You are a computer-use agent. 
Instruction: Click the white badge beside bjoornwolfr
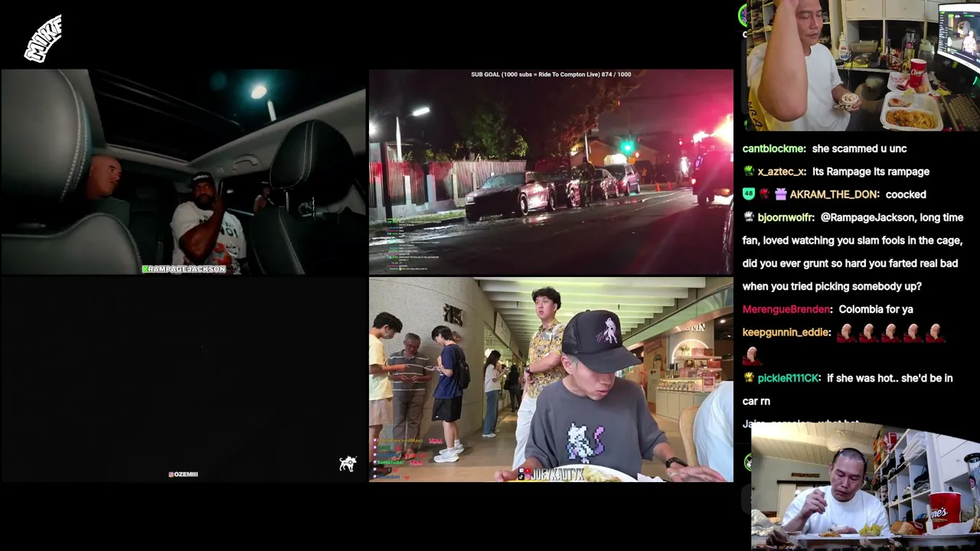tap(749, 217)
